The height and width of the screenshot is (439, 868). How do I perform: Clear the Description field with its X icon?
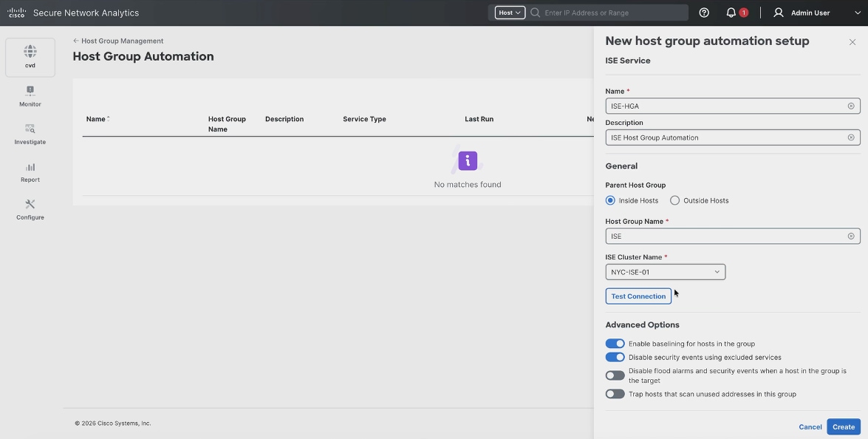coord(851,137)
